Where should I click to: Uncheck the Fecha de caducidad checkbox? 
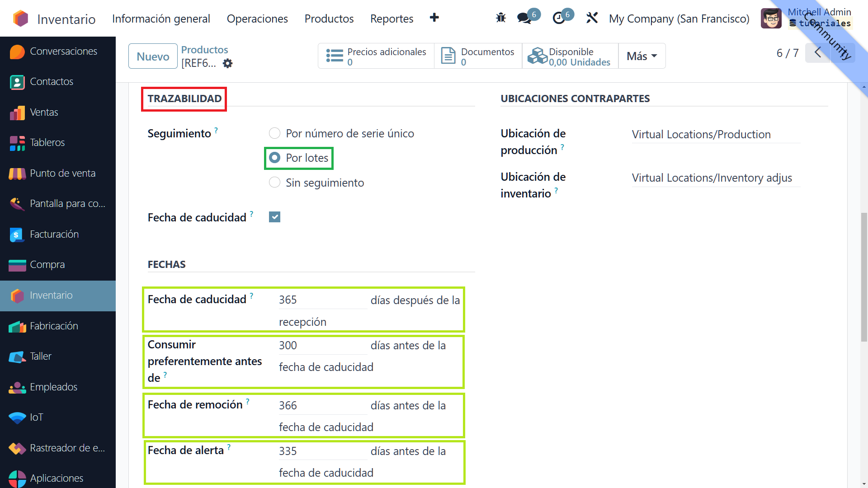pos(274,217)
